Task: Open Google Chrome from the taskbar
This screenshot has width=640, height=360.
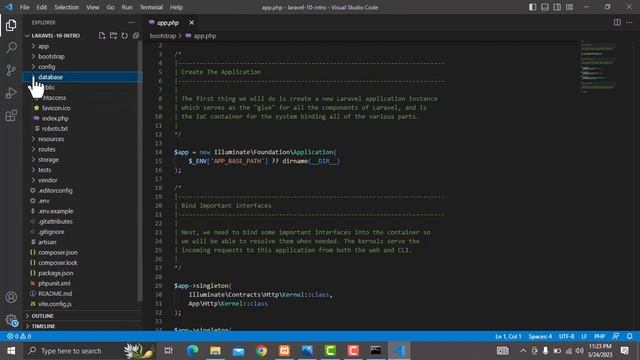Action: tap(261, 351)
